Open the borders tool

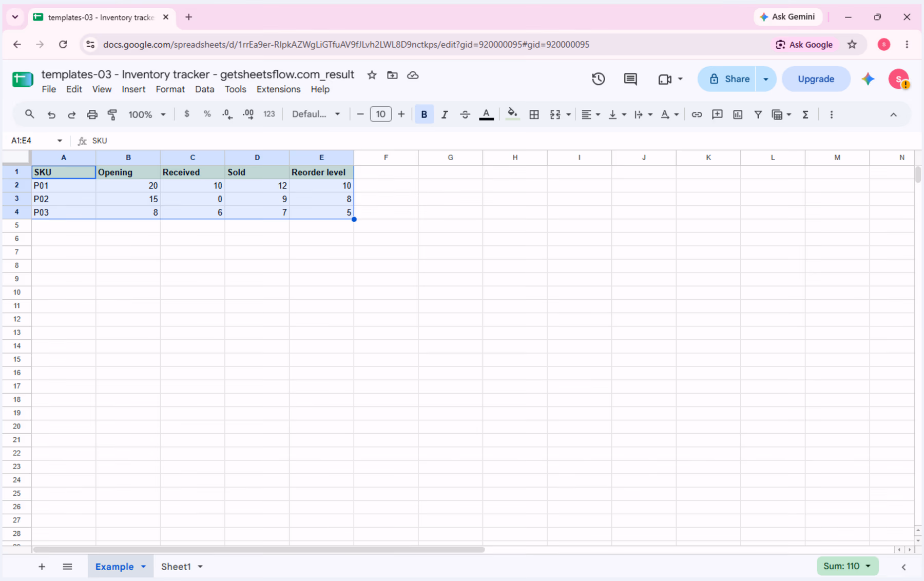point(534,114)
